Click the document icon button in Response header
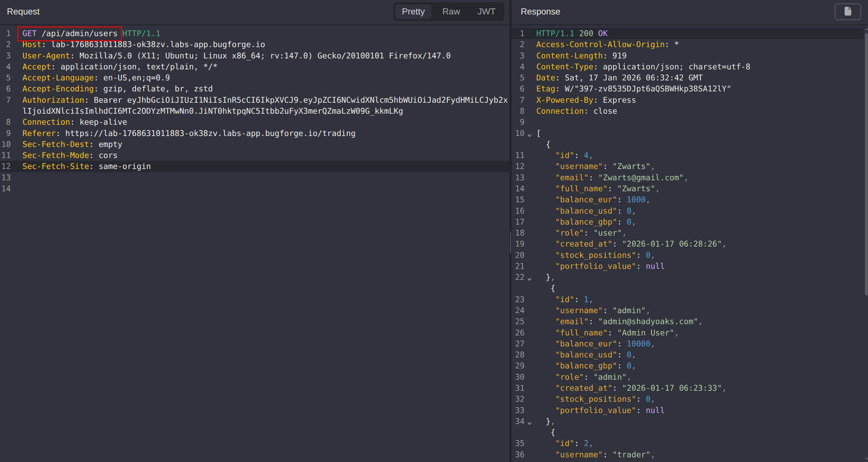 (848, 12)
